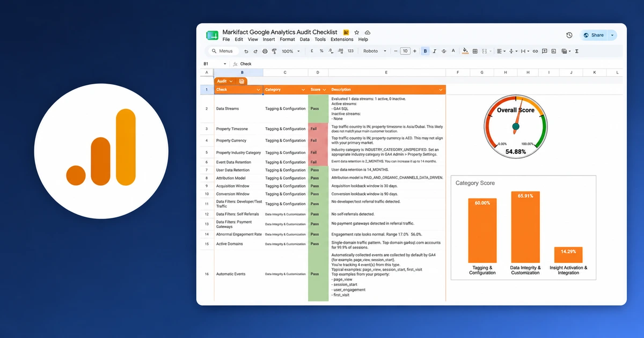The height and width of the screenshot is (338, 644).
Task: Select the paint format tool
Action: 274,52
